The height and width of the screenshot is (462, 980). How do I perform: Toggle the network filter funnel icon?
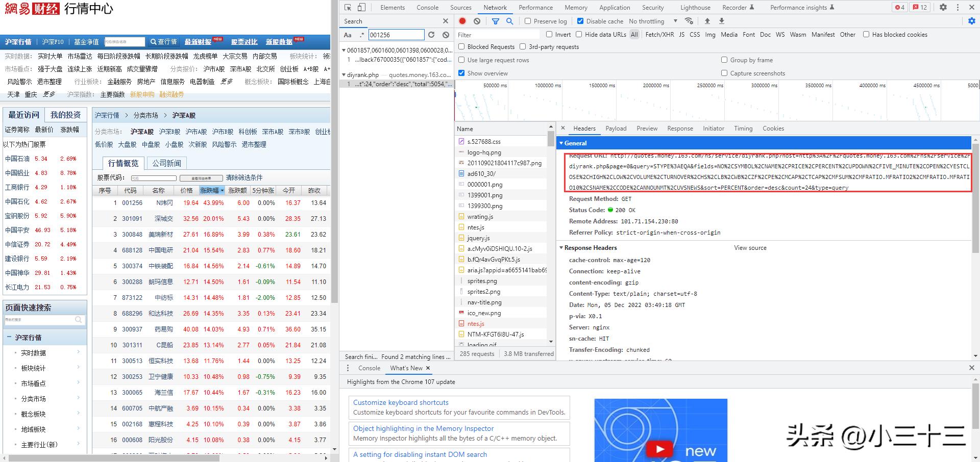pyautogui.click(x=495, y=21)
